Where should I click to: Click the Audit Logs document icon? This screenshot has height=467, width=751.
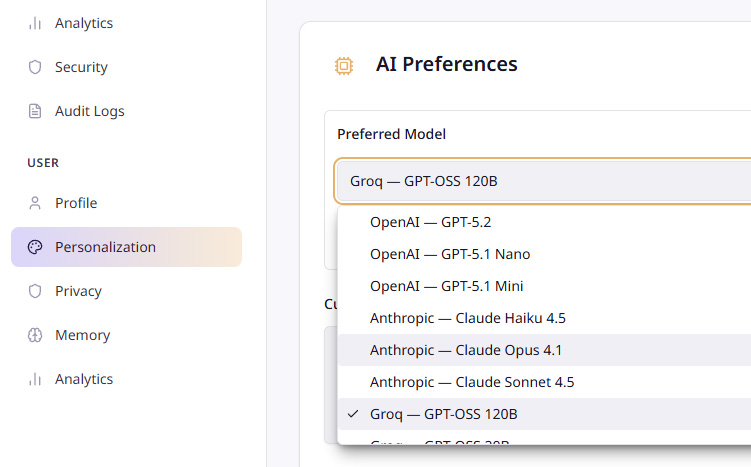[x=35, y=111]
